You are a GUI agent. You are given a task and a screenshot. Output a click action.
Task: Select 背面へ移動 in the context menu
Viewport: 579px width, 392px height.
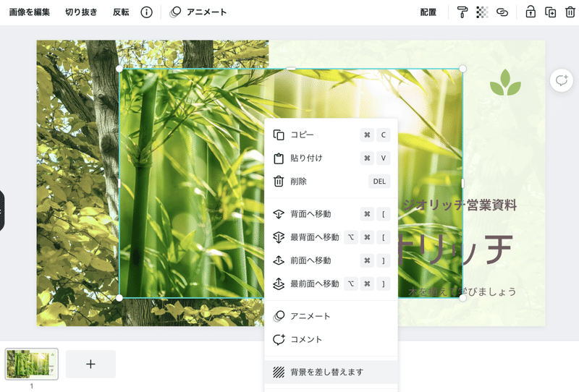pos(331,213)
